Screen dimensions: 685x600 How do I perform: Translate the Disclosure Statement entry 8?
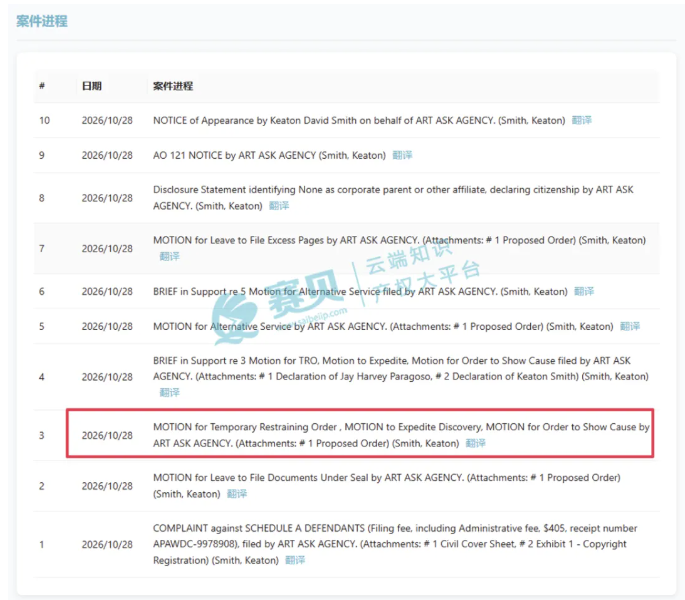point(279,205)
